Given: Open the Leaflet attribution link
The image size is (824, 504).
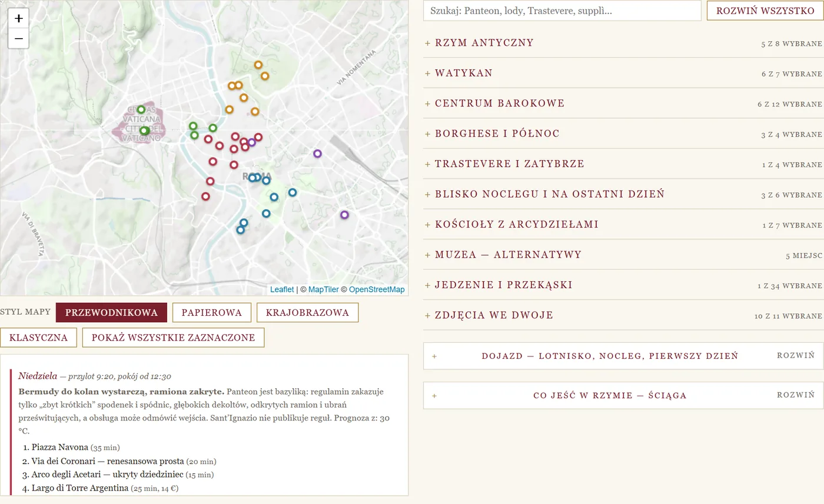Looking at the screenshot, I should pyautogui.click(x=282, y=289).
